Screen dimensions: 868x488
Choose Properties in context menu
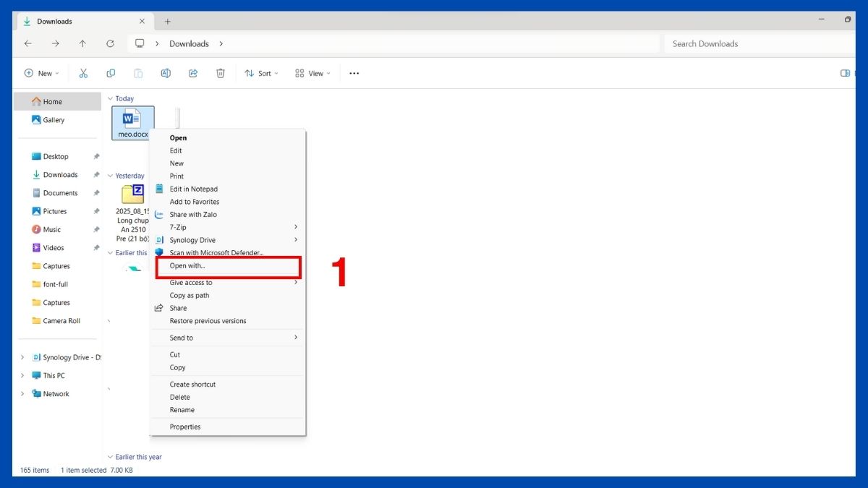[x=228, y=427]
